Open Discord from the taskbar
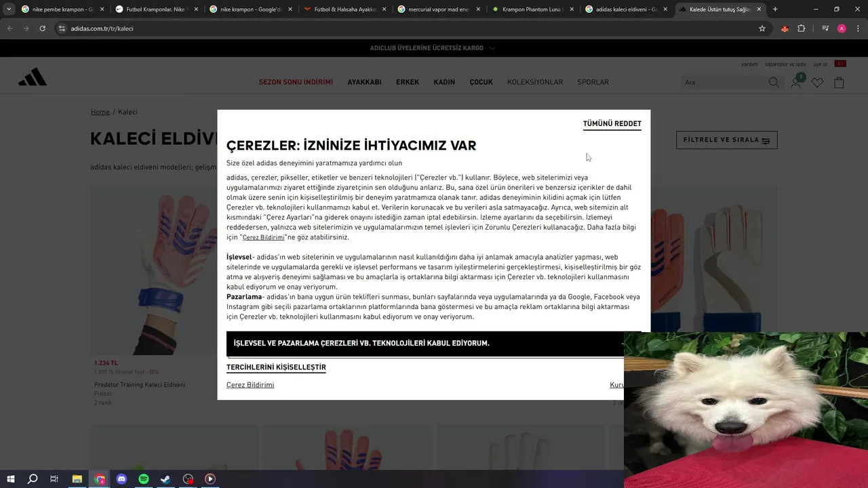The width and height of the screenshot is (868, 488). click(121, 479)
